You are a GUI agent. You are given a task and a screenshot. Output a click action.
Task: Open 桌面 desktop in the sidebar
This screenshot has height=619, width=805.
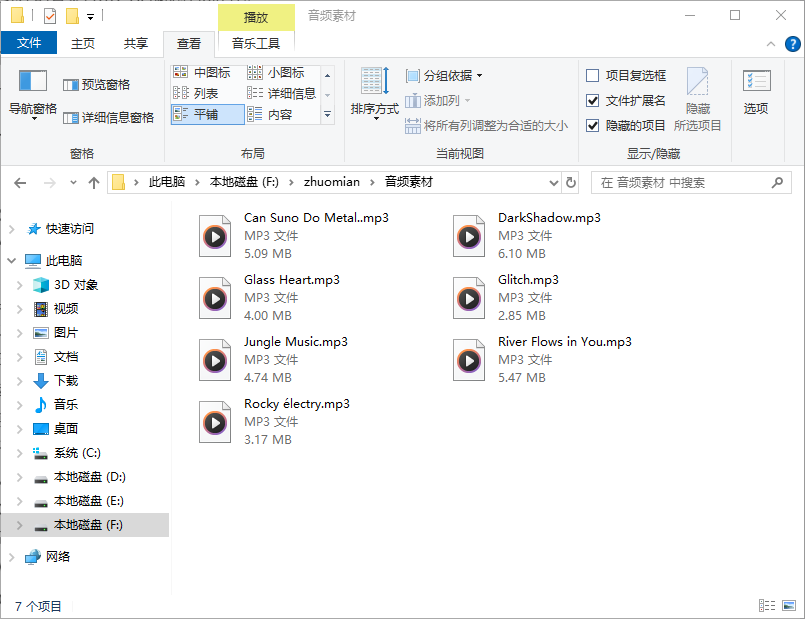66,429
